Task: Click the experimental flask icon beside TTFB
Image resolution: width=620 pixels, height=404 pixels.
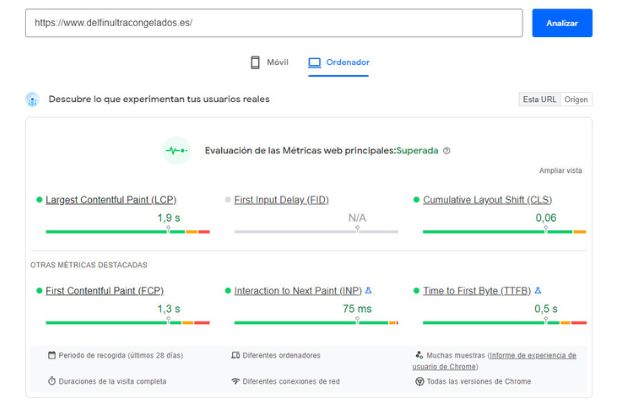Action: [538, 291]
